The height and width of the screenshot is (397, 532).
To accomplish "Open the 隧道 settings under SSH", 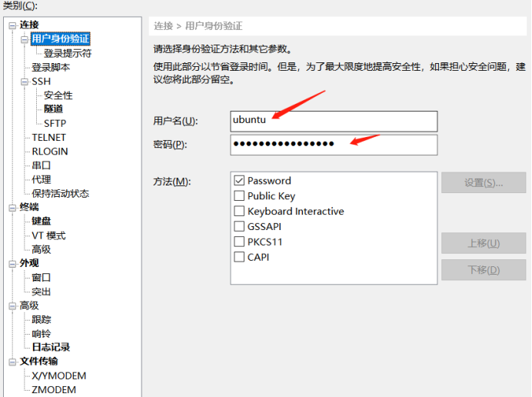I will tap(54, 109).
